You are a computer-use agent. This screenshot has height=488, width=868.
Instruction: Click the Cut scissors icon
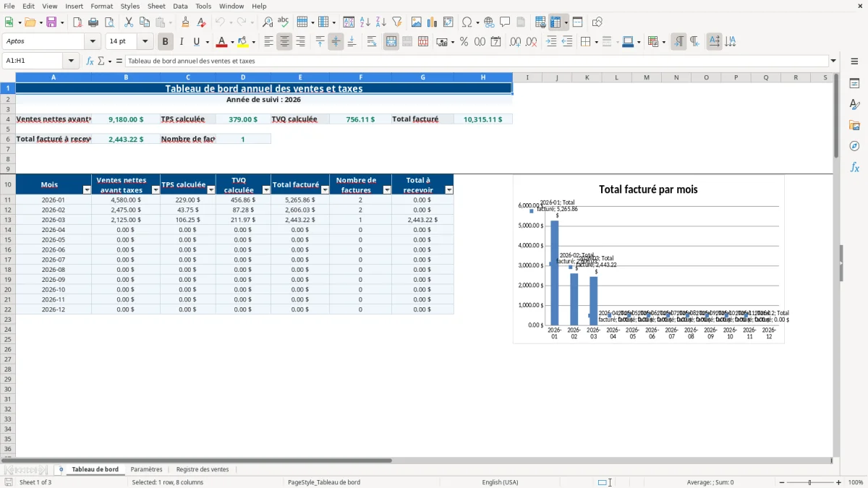click(128, 22)
